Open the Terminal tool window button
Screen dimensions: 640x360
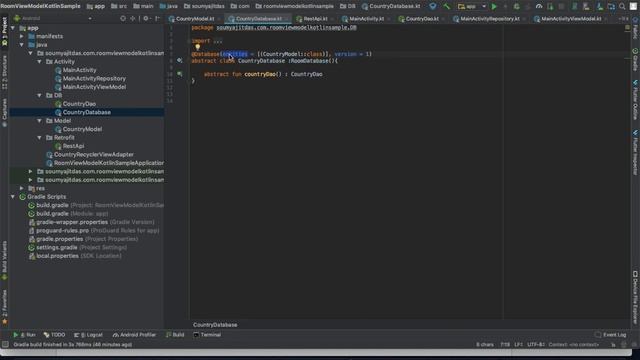pos(207,335)
